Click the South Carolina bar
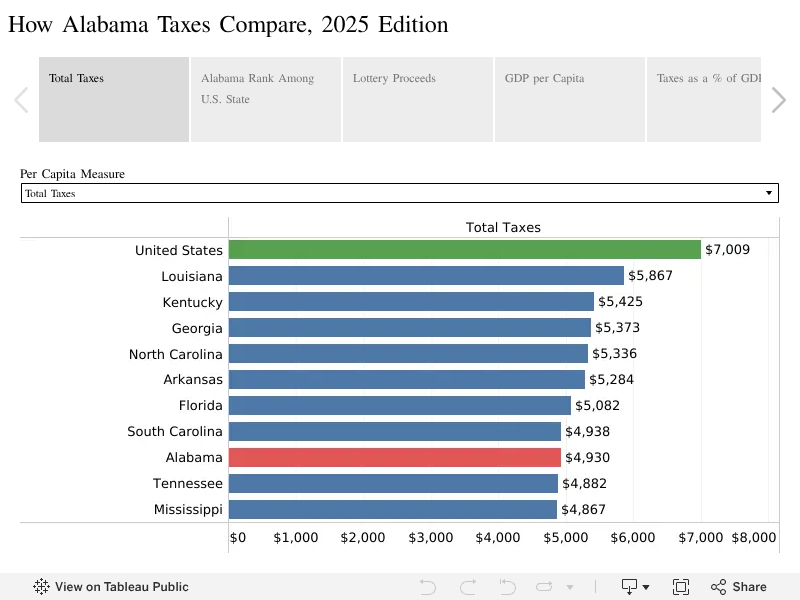Image resolution: width=800 pixels, height=600 pixels. [395, 432]
